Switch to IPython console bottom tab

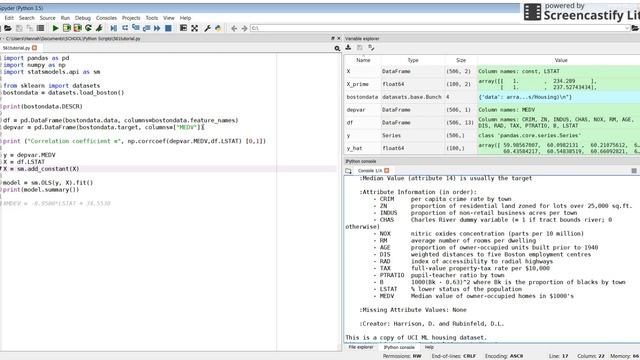[x=399, y=347]
